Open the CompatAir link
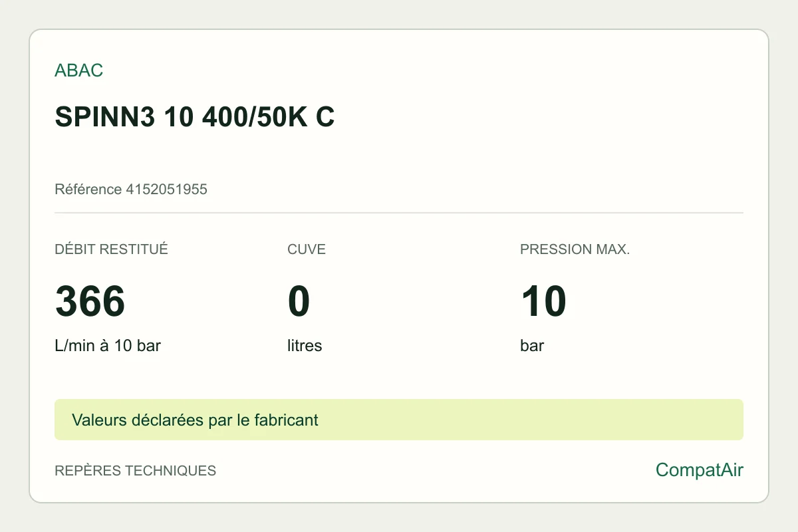 pyautogui.click(x=700, y=470)
